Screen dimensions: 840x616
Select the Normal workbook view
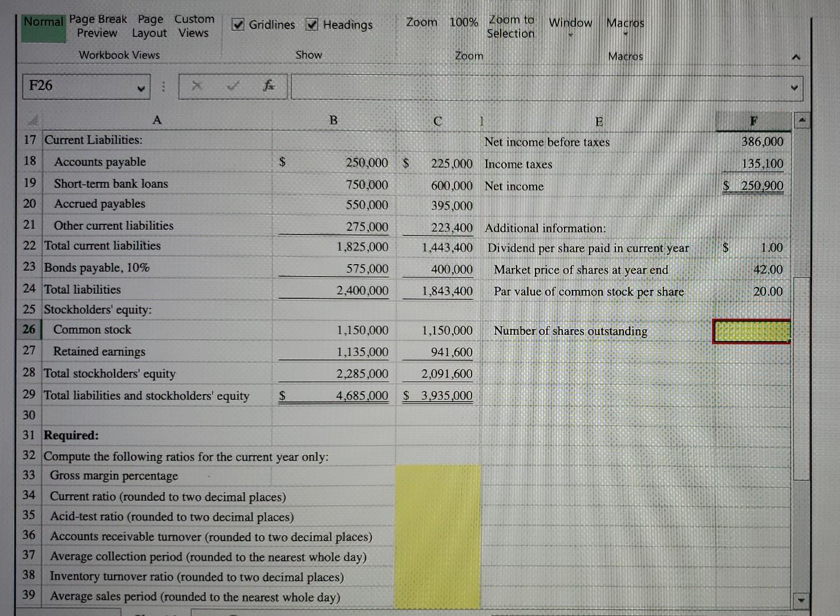pyautogui.click(x=42, y=22)
